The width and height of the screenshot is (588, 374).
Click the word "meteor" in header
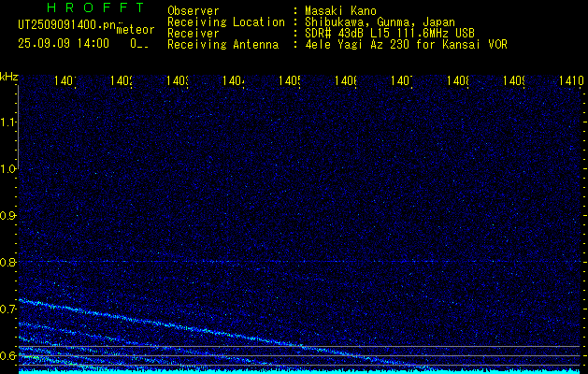click(x=135, y=30)
